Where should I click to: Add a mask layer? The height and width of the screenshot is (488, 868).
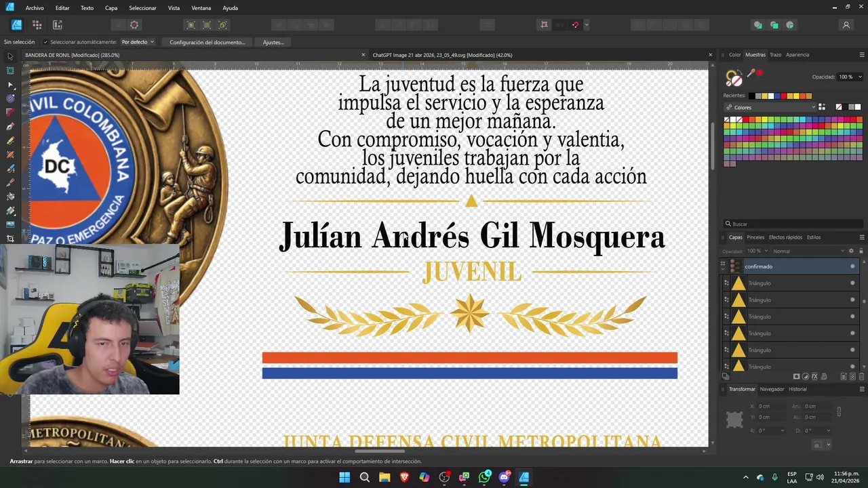(796, 376)
